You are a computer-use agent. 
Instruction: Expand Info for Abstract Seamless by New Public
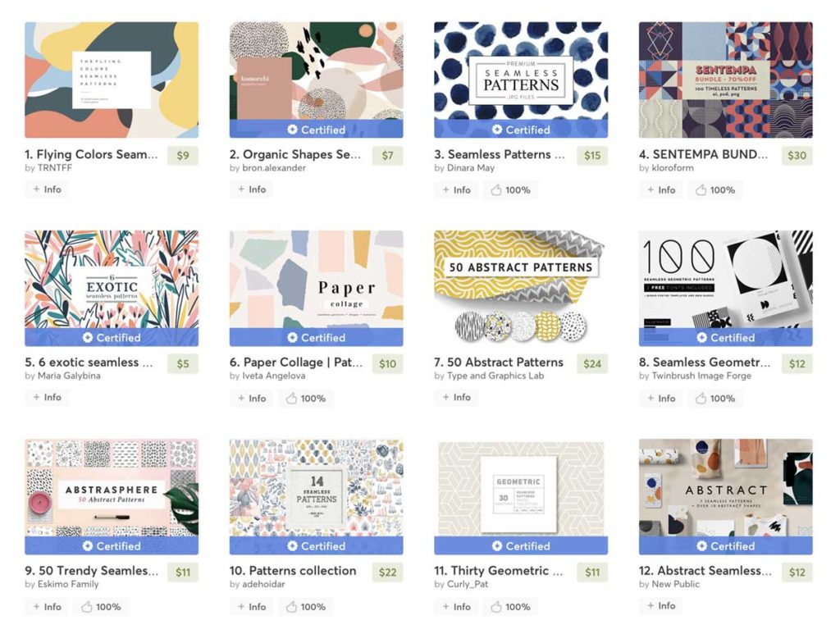[660, 605]
